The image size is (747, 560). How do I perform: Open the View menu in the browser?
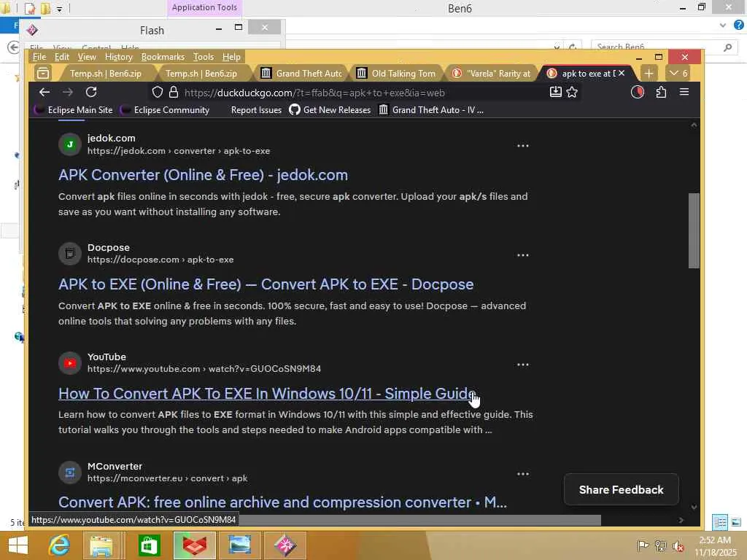(x=87, y=57)
